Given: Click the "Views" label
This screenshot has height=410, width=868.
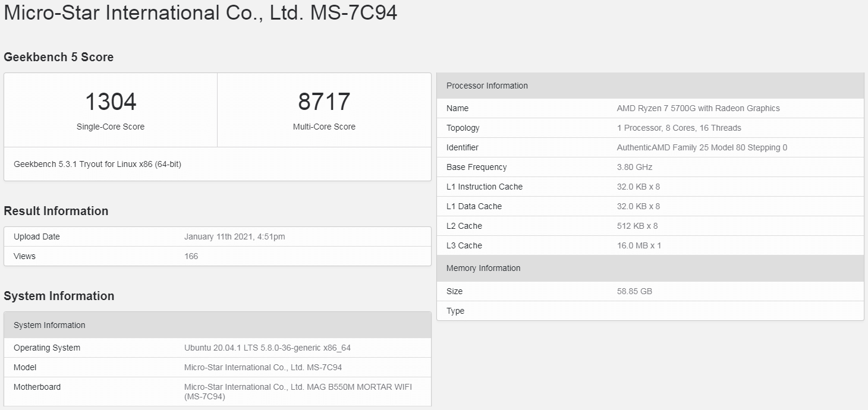Looking at the screenshot, I should pyautogui.click(x=24, y=256).
